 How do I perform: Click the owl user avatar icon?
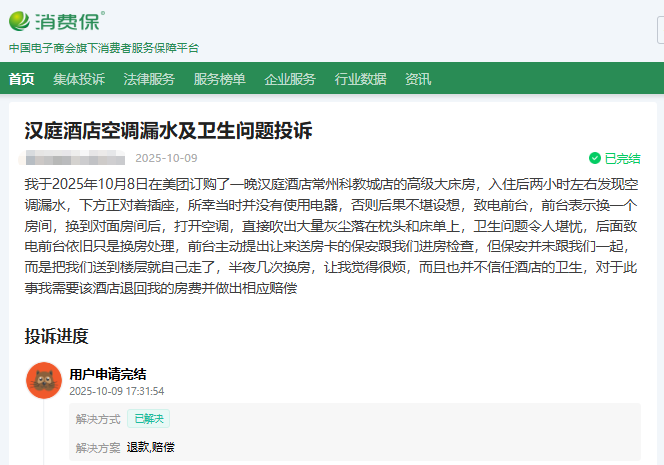[44, 381]
